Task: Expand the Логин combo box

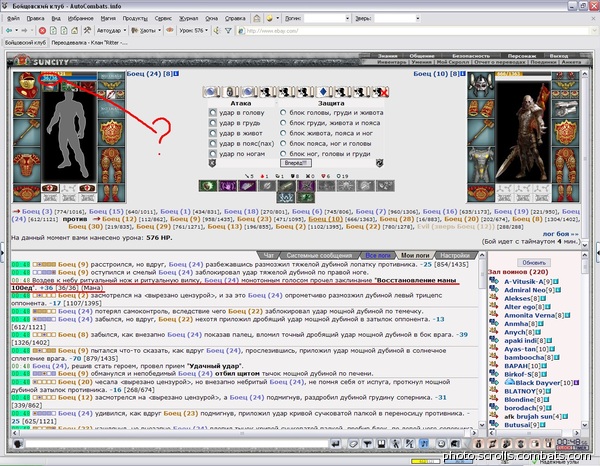Action: click(x=347, y=18)
